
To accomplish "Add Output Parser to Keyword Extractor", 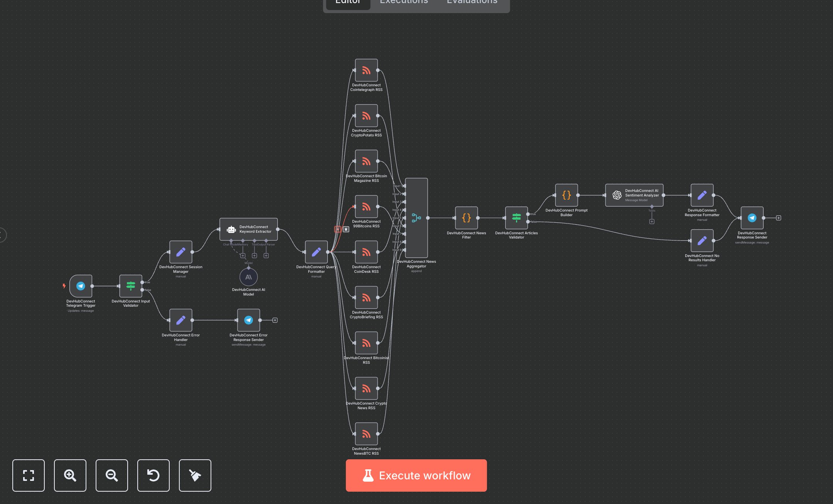I will tap(266, 255).
